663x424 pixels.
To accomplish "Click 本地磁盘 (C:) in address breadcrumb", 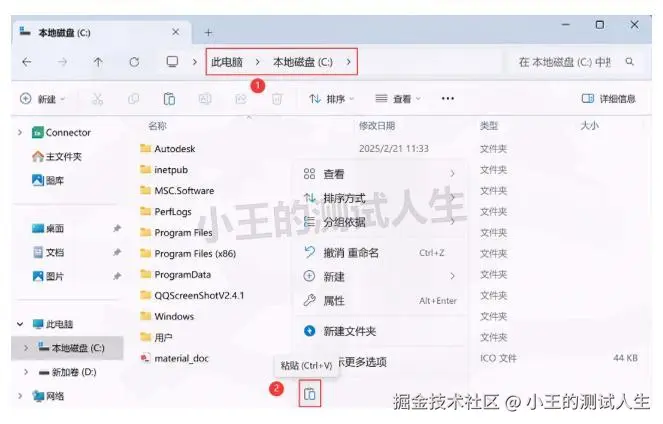I will 303,62.
